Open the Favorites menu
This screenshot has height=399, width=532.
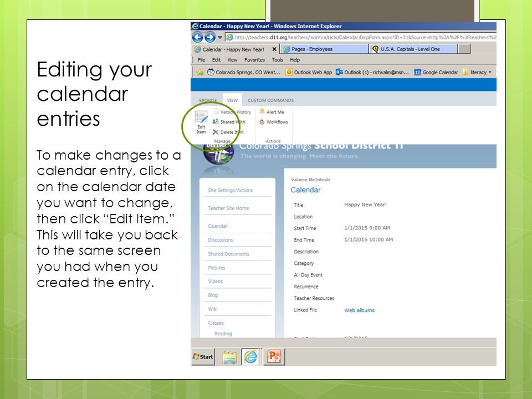254,60
